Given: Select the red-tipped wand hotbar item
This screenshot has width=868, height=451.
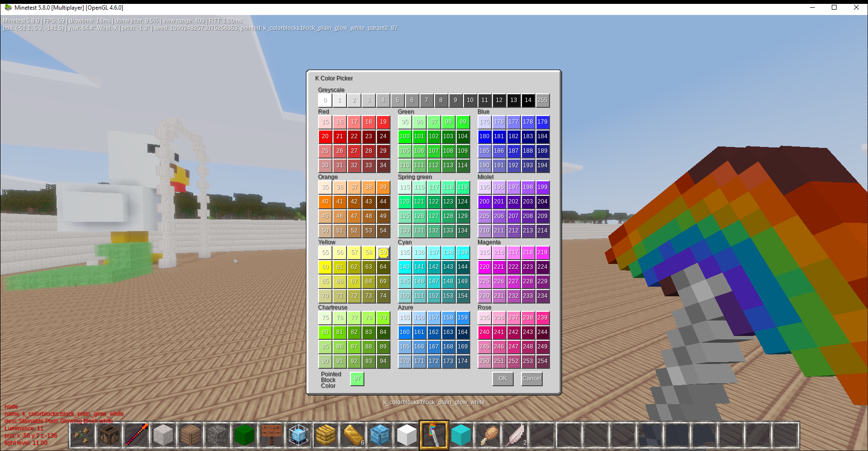Looking at the screenshot, I should tap(136, 435).
